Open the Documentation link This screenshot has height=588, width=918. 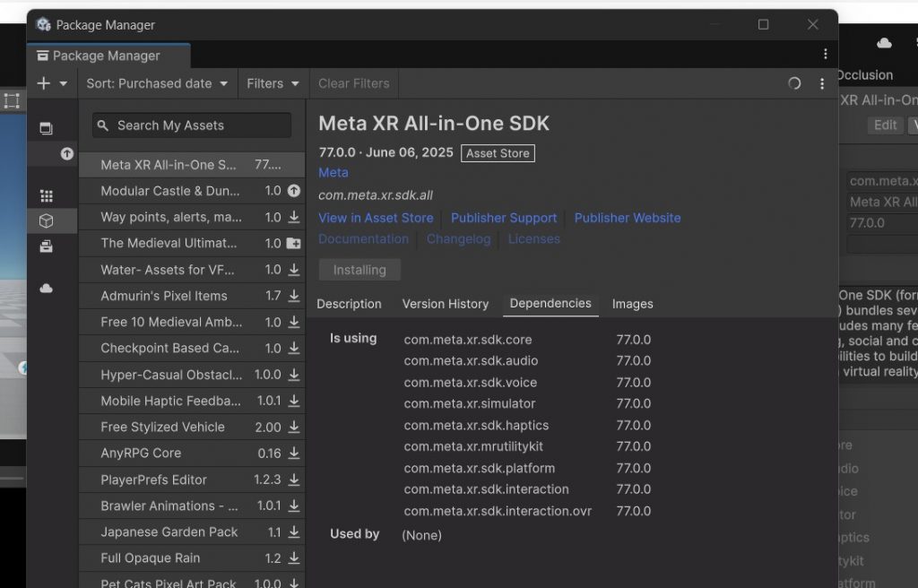pyautogui.click(x=364, y=239)
